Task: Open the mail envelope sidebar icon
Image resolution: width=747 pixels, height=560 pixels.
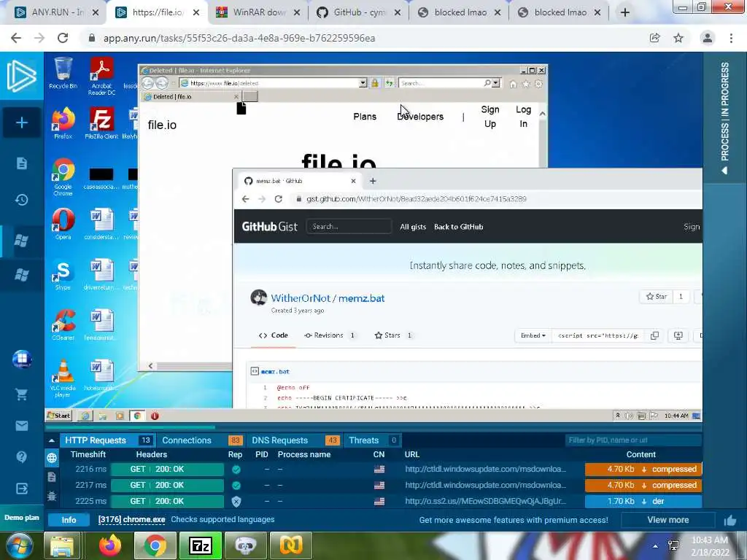Action: pyautogui.click(x=21, y=426)
